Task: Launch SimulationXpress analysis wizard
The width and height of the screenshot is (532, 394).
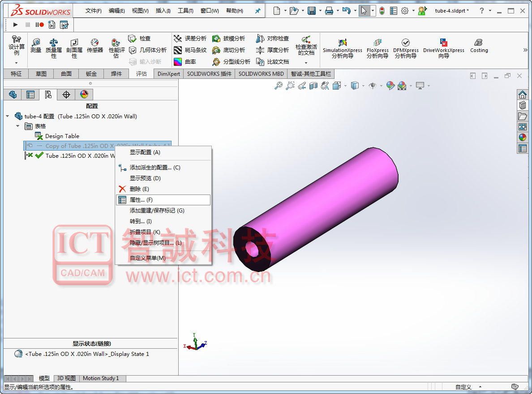Action: pos(342,48)
